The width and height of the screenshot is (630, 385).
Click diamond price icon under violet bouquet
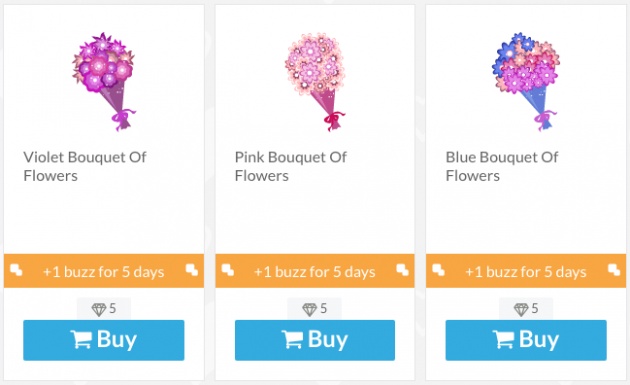coord(99,309)
